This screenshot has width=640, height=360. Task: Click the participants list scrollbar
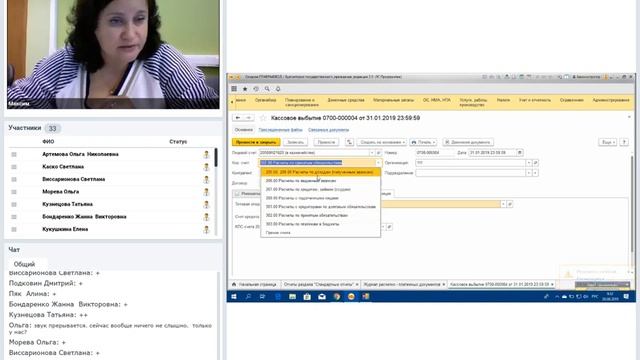(216, 158)
